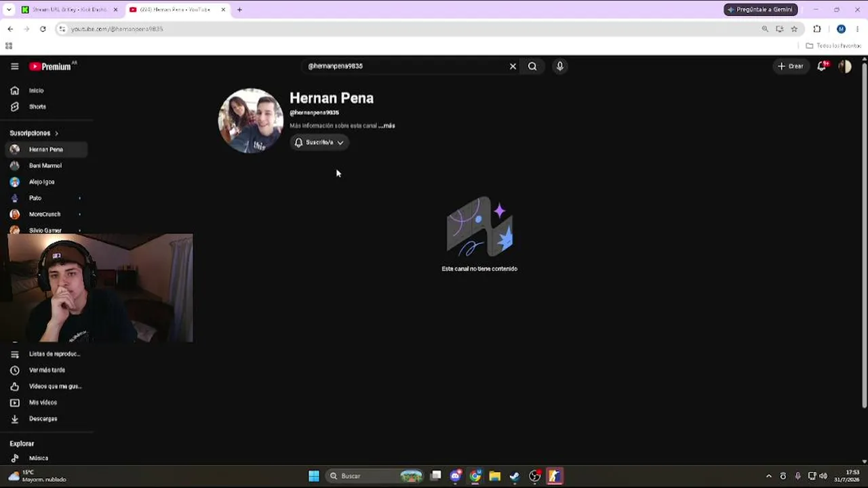This screenshot has width=868, height=488.
Task: Open the Chrome extensions puzzle icon
Action: click(816, 29)
